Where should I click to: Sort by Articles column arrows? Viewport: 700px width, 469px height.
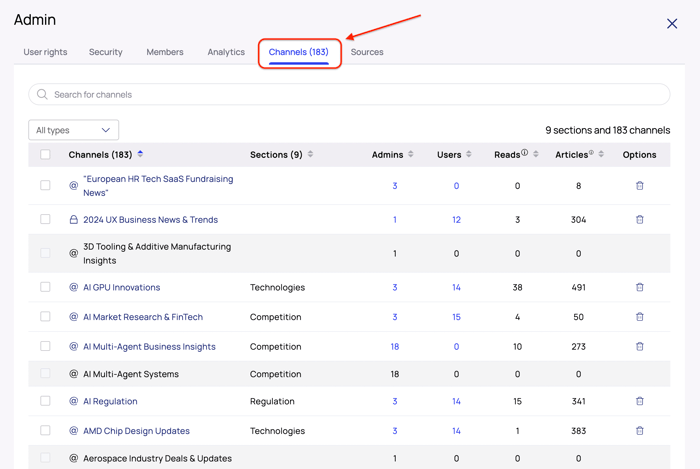pyautogui.click(x=601, y=155)
